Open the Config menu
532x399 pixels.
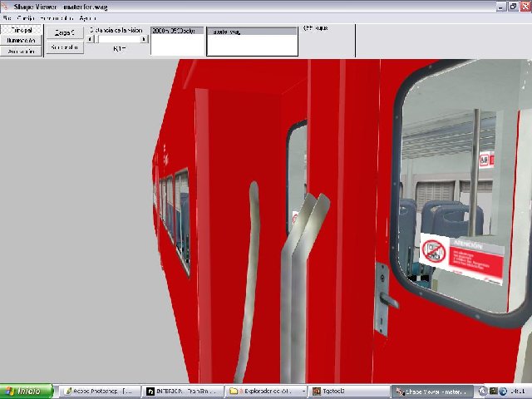pos(26,17)
